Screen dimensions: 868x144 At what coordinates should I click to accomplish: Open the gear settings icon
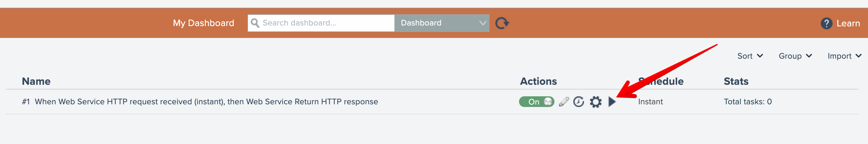coord(595,102)
